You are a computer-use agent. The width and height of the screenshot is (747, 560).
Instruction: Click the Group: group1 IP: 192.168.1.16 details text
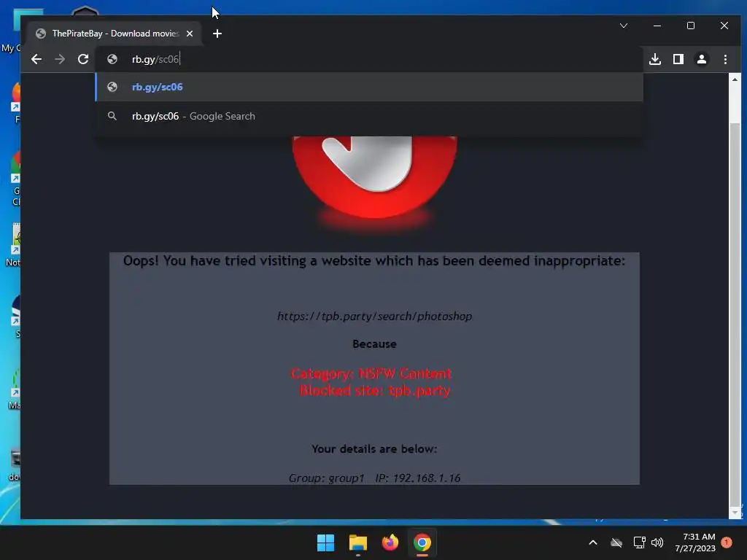click(x=374, y=478)
